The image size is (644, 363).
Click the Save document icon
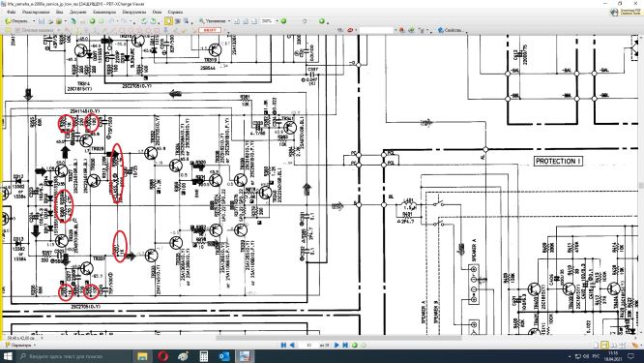coord(41,21)
